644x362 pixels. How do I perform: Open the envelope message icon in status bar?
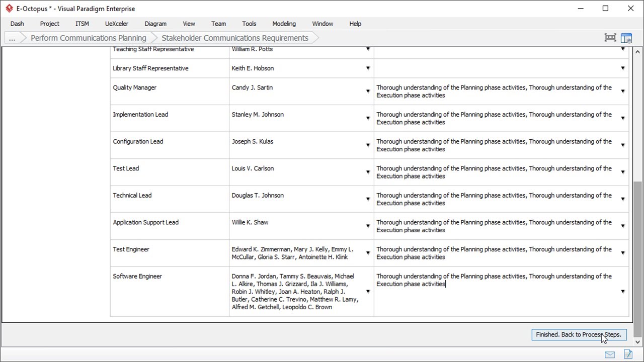pyautogui.click(x=610, y=354)
